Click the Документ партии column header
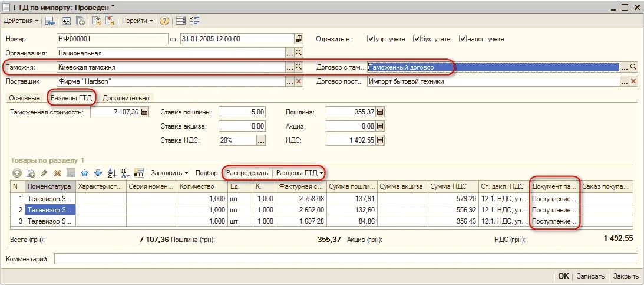Image resolution: width=644 pixels, height=285 pixels. coord(555,186)
